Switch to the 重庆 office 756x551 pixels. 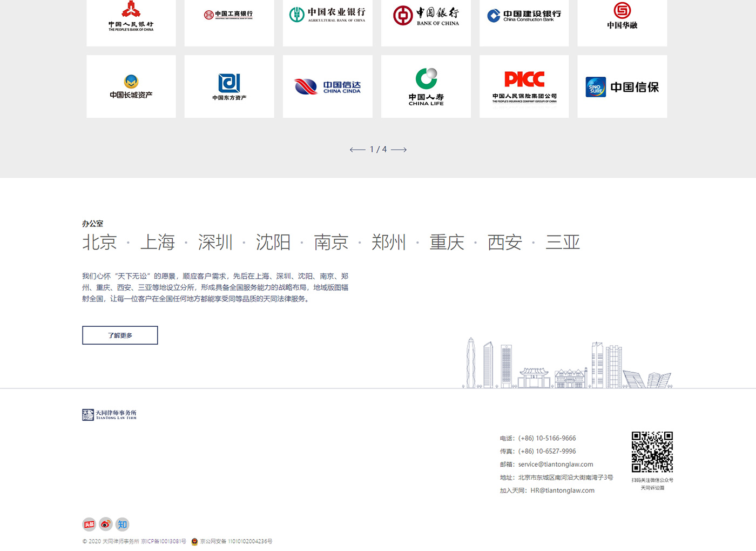click(x=447, y=242)
